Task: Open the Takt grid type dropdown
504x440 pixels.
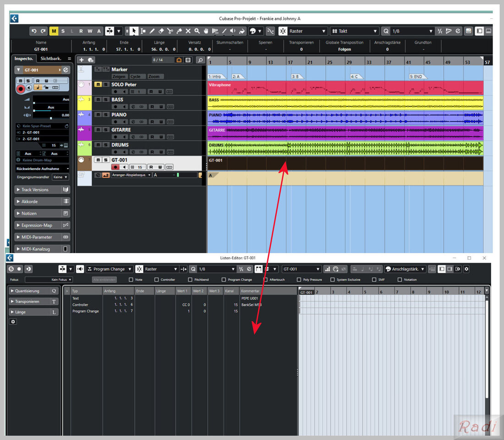Action: click(x=354, y=31)
